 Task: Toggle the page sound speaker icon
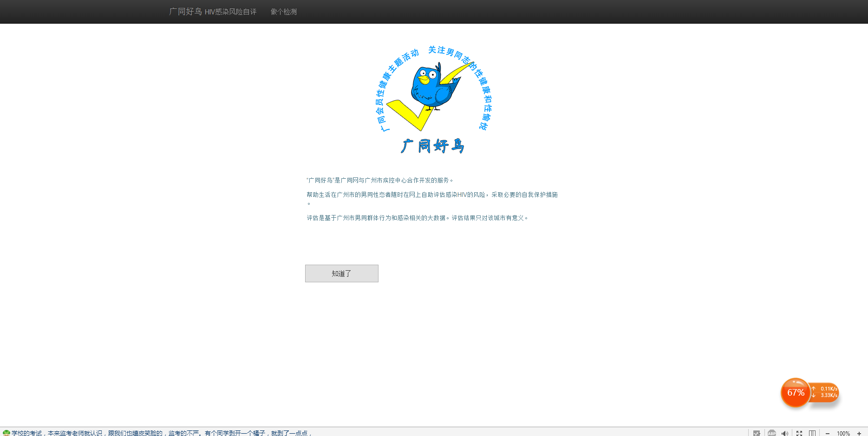(x=785, y=433)
